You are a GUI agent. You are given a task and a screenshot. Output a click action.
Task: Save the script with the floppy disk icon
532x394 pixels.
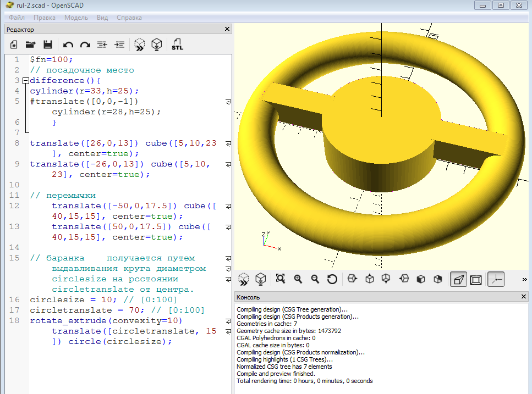pos(48,45)
